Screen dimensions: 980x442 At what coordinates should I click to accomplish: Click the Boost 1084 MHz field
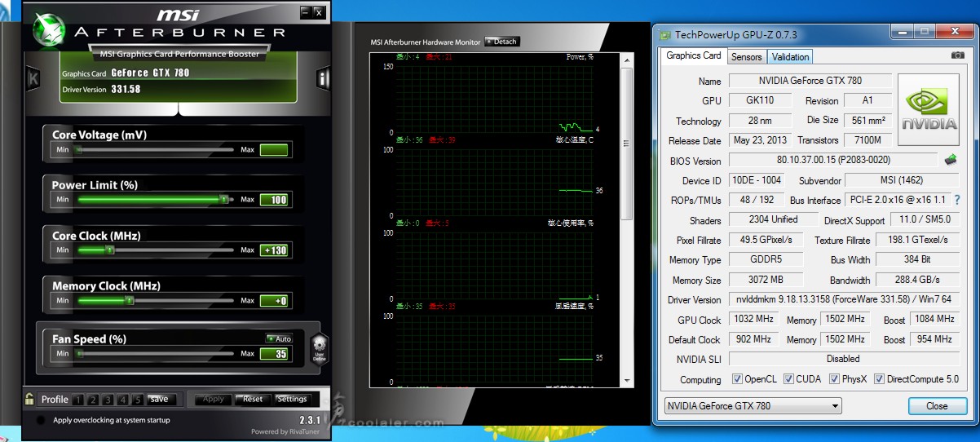coord(934,319)
